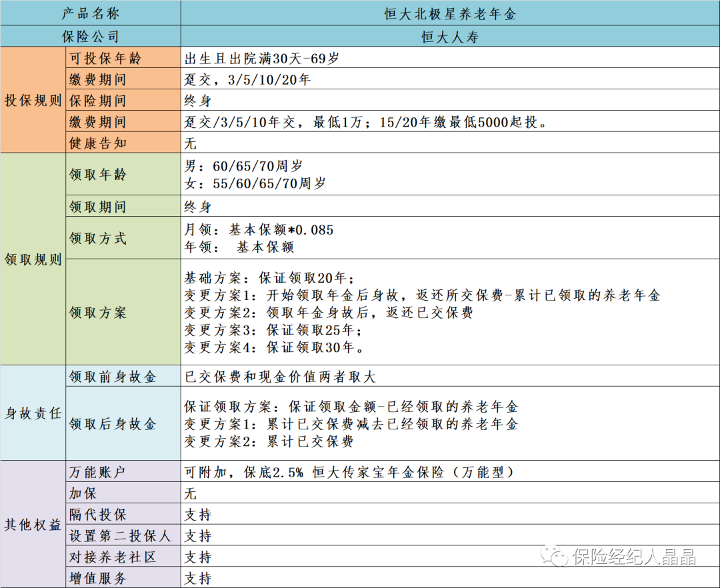The image size is (720, 588).
Task: Select "变更方案1：开始领取年金后身故" line
Action: coord(423,295)
